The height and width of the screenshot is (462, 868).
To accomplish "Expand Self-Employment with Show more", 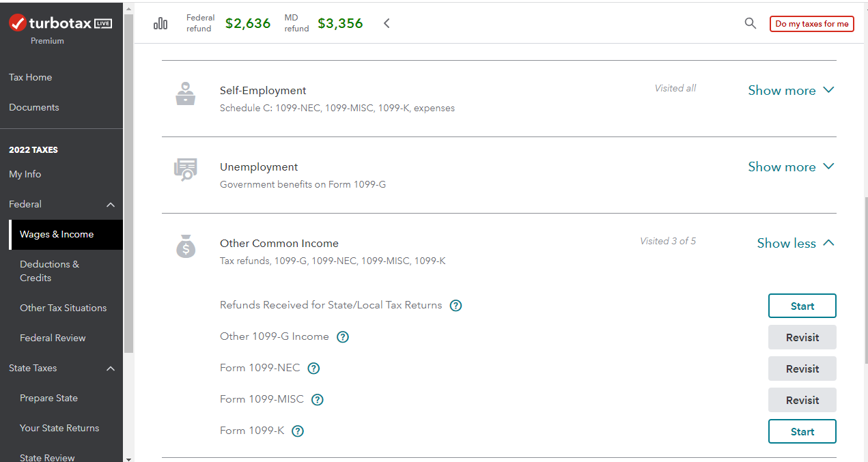I will tap(791, 91).
